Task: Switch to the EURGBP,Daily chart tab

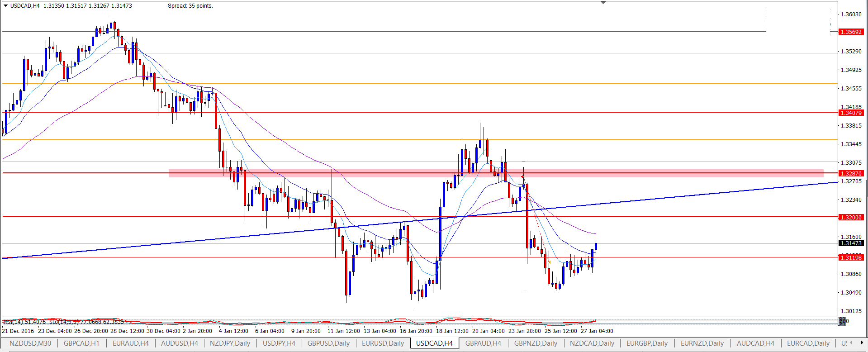Action: point(647,343)
